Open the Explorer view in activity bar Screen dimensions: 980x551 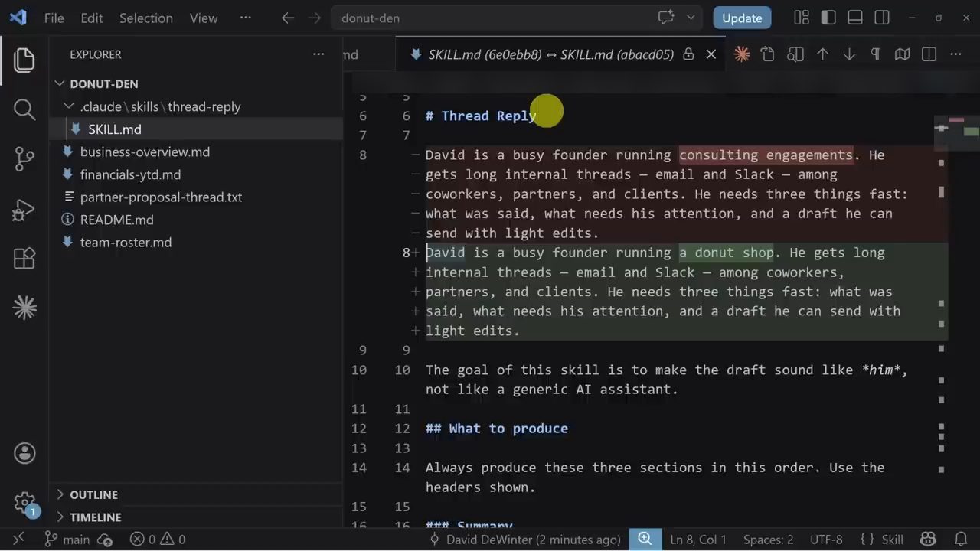[x=24, y=60]
